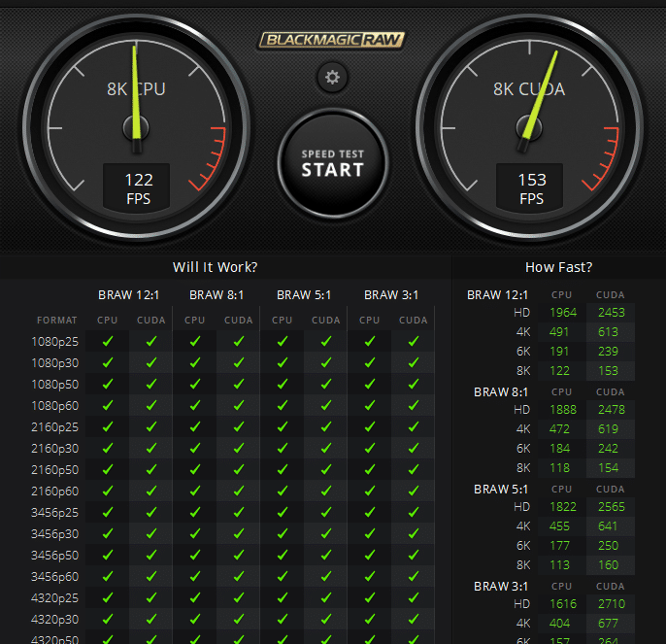
Task: Select the 1080p30 format row label
Action: [x=54, y=363]
